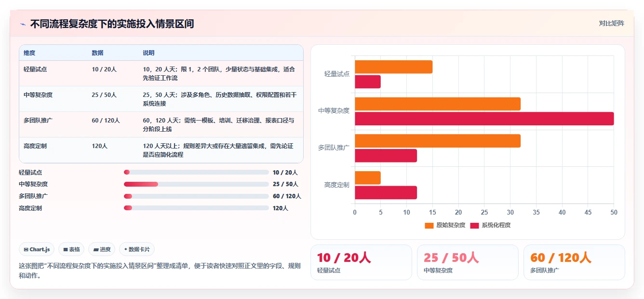The image size is (644, 299).
Task: Click the 数据 column header
Action: (x=97, y=53)
